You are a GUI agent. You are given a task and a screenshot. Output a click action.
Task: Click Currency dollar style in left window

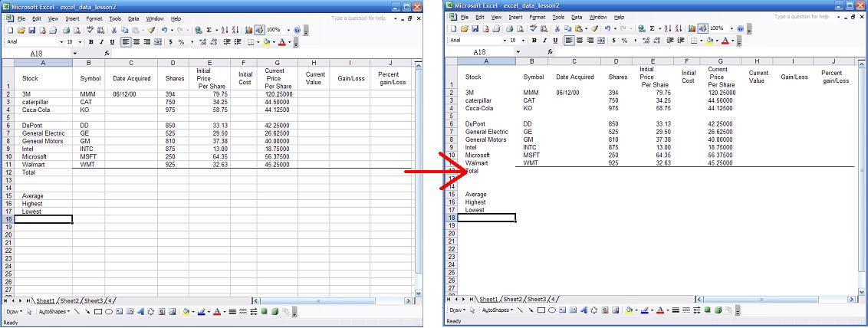coord(171,41)
